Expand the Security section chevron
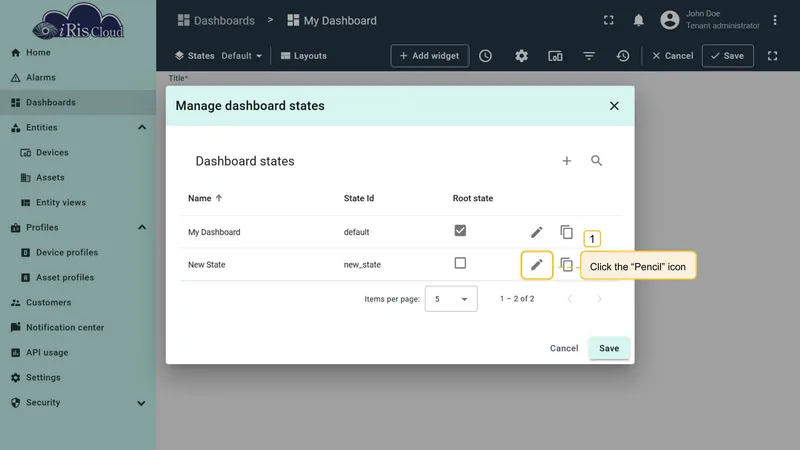 click(x=142, y=403)
